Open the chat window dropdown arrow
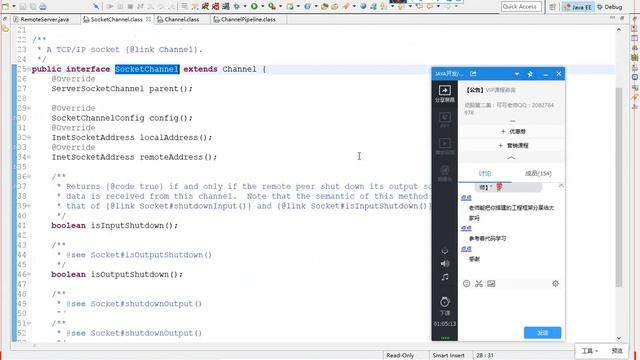This screenshot has height=360, width=640. point(517,74)
